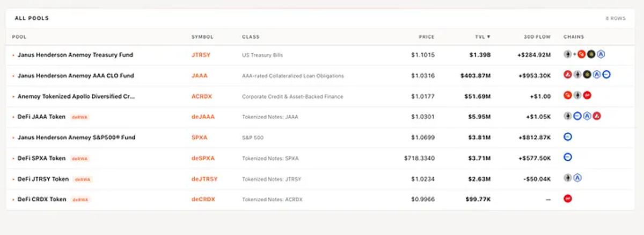Screen dimensions: 644x235
Task: Click the $99.77K TVL value
Action: (x=478, y=200)
